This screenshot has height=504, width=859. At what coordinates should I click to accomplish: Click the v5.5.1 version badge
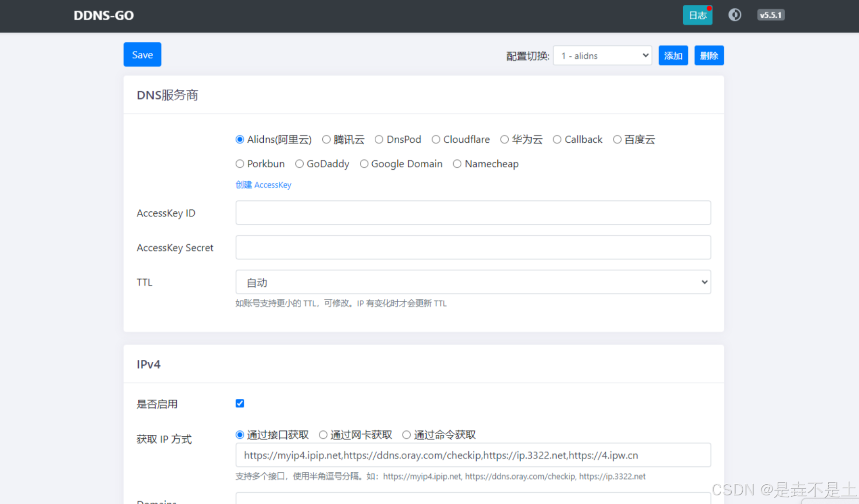(x=771, y=15)
